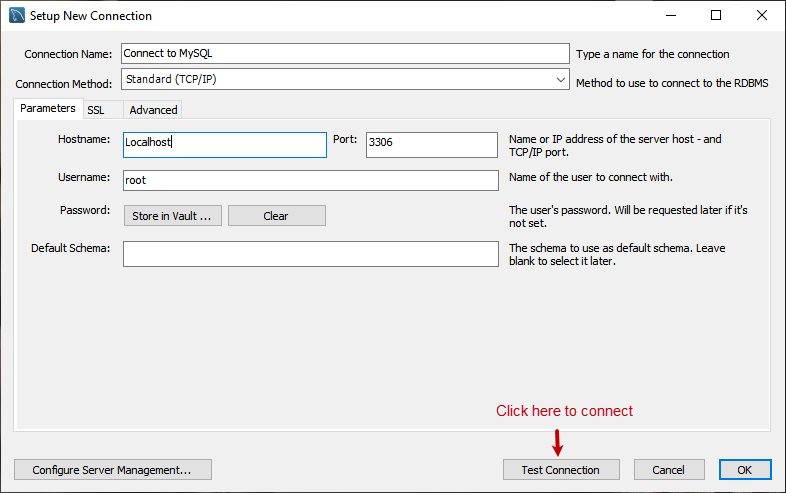Image resolution: width=786 pixels, height=493 pixels.
Task: Click into the Hostname field
Action: point(225,144)
